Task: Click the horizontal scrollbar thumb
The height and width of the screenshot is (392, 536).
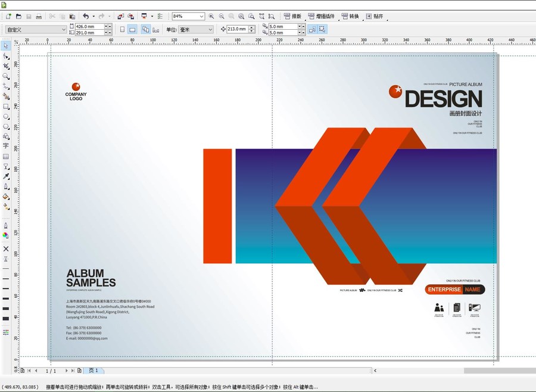Action: (500, 371)
